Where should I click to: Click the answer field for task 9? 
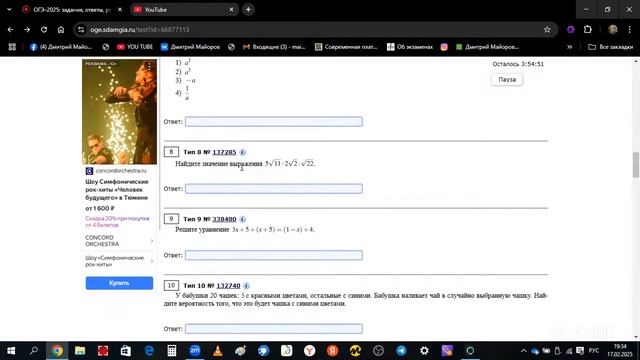273,255
